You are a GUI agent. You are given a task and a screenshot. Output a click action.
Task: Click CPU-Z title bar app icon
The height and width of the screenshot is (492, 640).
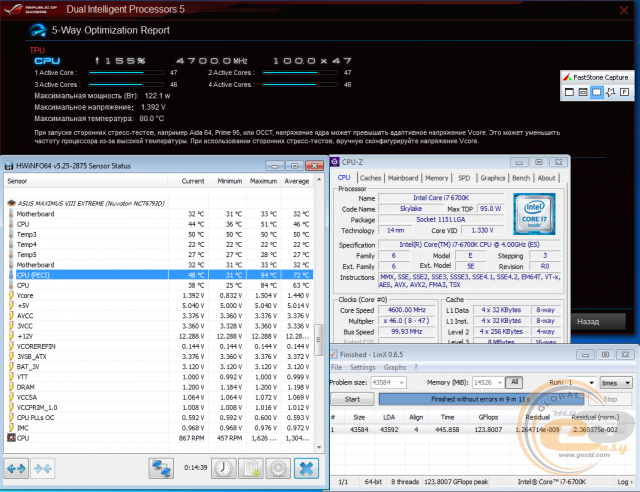click(x=335, y=162)
